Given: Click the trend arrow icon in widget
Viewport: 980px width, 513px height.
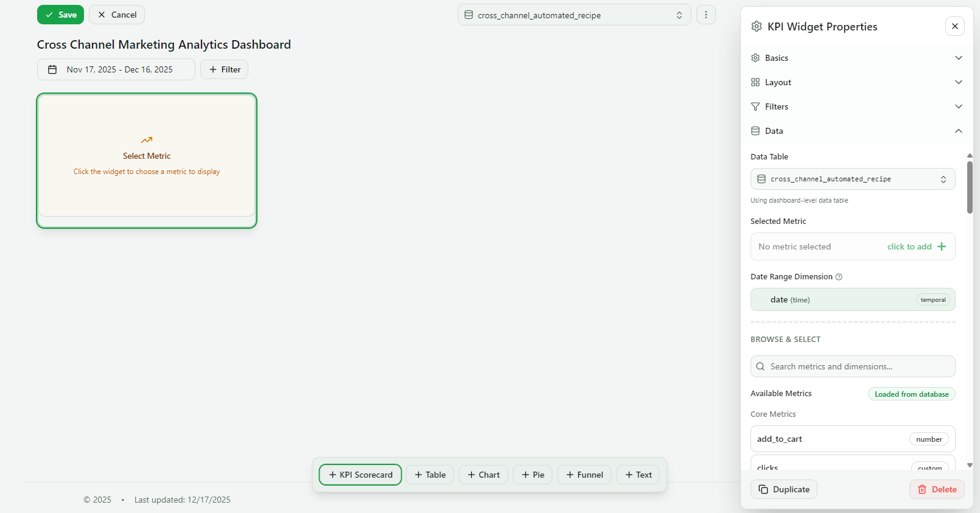Looking at the screenshot, I should [147, 140].
